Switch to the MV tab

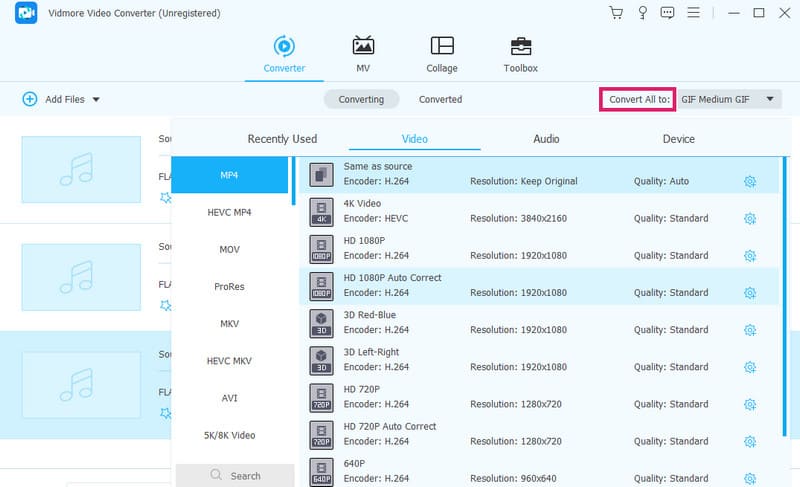[363, 54]
